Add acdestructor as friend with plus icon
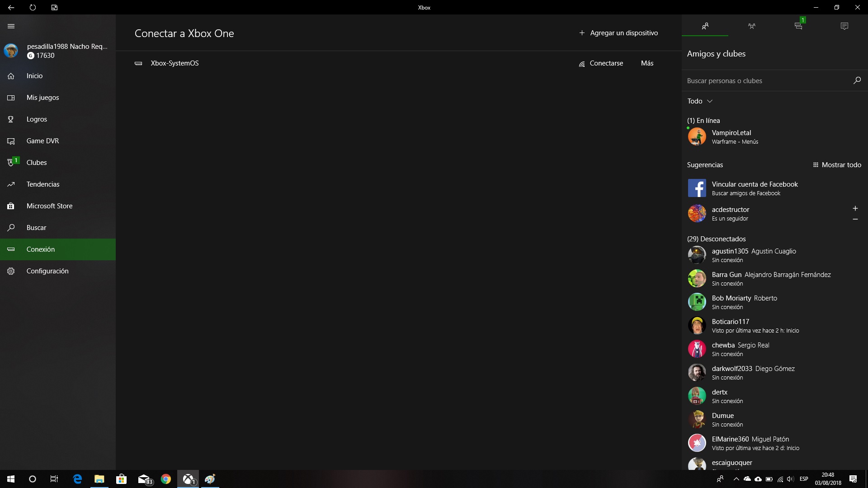Image resolution: width=868 pixels, height=488 pixels. tap(855, 208)
